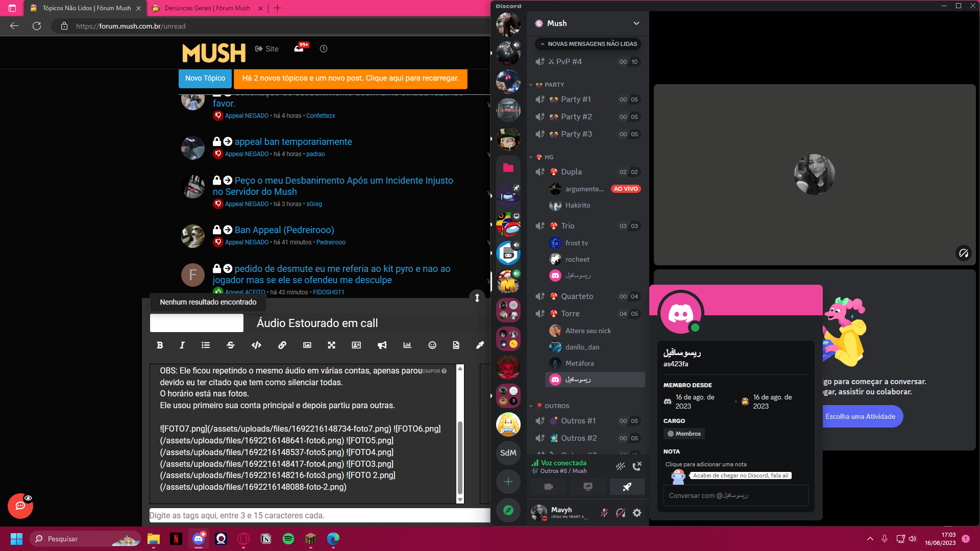The height and width of the screenshot is (551, 980).
Task: Explore discoverable servers with compass icon
Action: coord(508,510)
